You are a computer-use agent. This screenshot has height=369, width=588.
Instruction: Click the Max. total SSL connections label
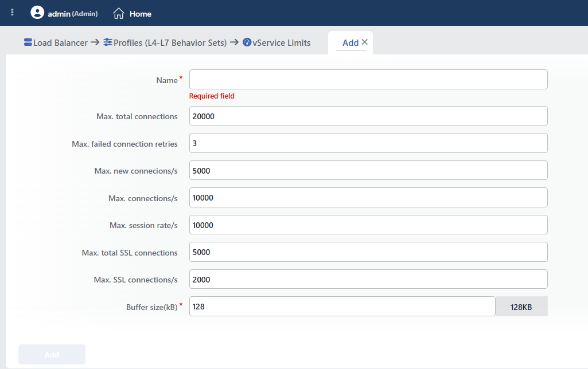coord(130,253)
